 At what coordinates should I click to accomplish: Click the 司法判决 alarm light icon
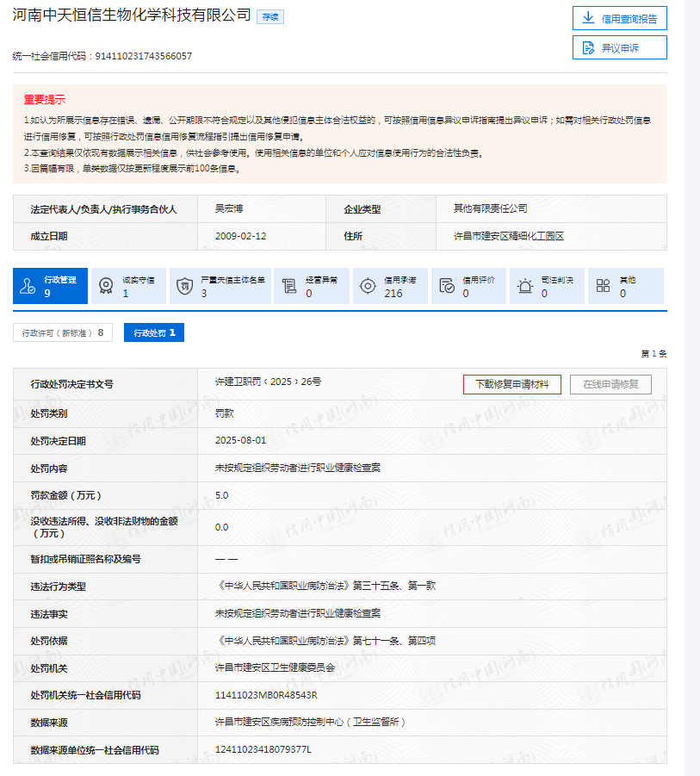pyautogui.click(x=524, y=286)
